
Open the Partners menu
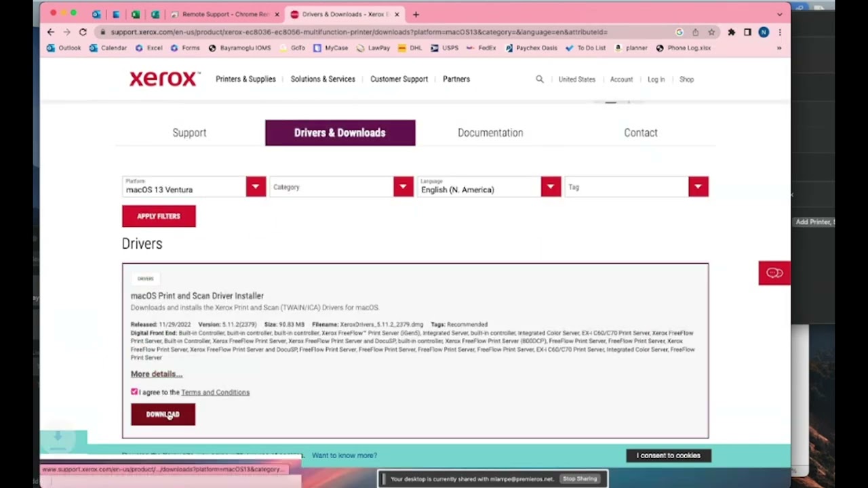(456, 79)
